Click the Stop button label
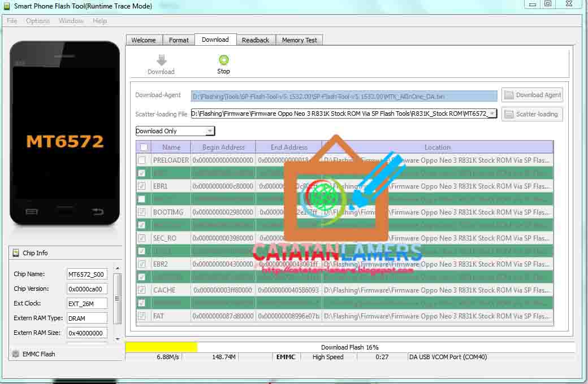 (x=223, y=71)
